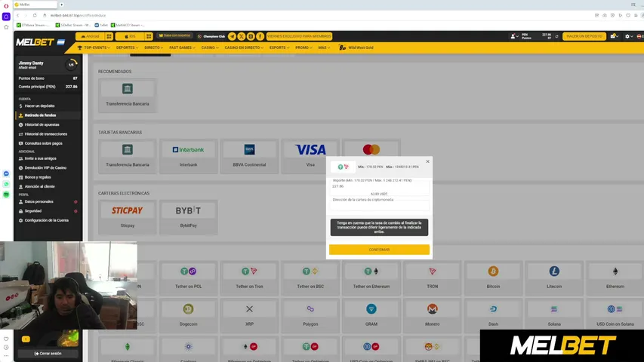Select the TRON cryptocurrency option

pos(433,278)
